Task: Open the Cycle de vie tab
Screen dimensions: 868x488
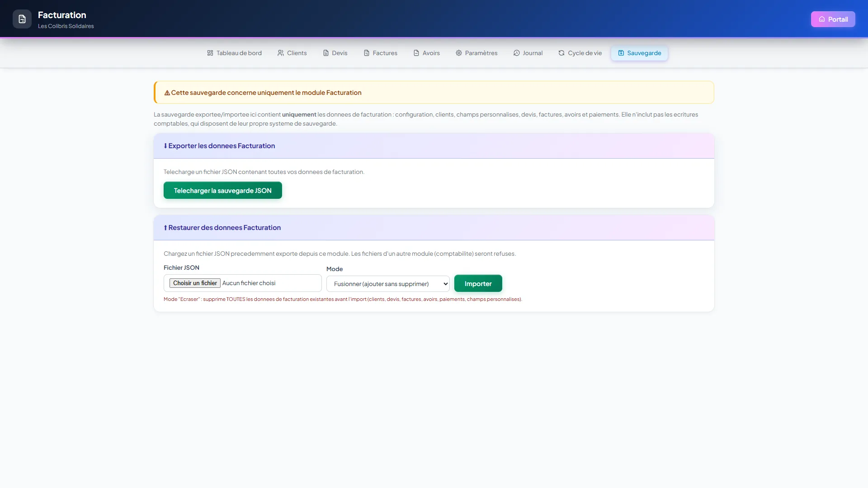Action: point(580,53)
